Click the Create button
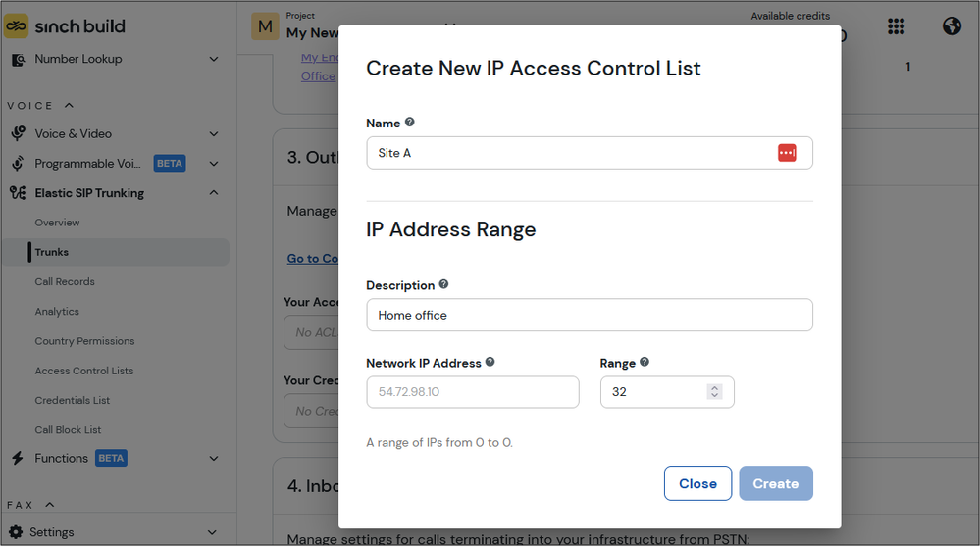The width and height of the screenshot is (980, 547). point(776,483)
